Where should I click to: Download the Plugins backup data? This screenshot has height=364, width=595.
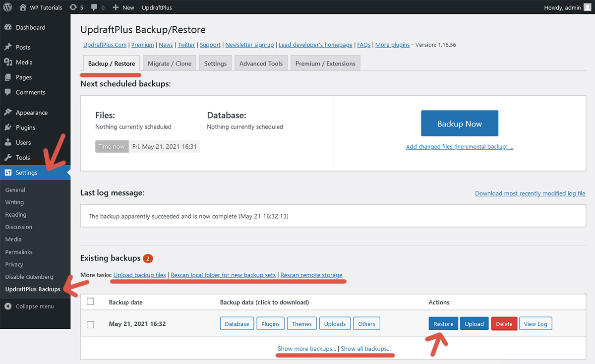pos(270,324)
